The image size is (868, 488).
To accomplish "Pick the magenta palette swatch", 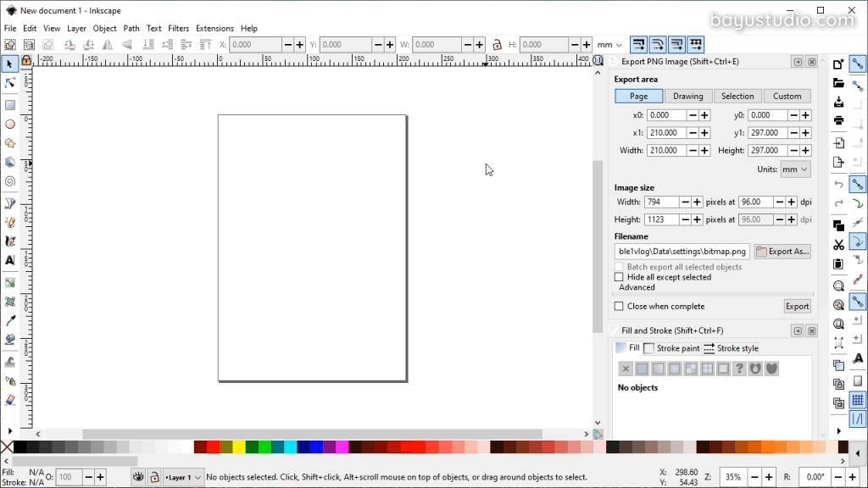I will point(342,446).
